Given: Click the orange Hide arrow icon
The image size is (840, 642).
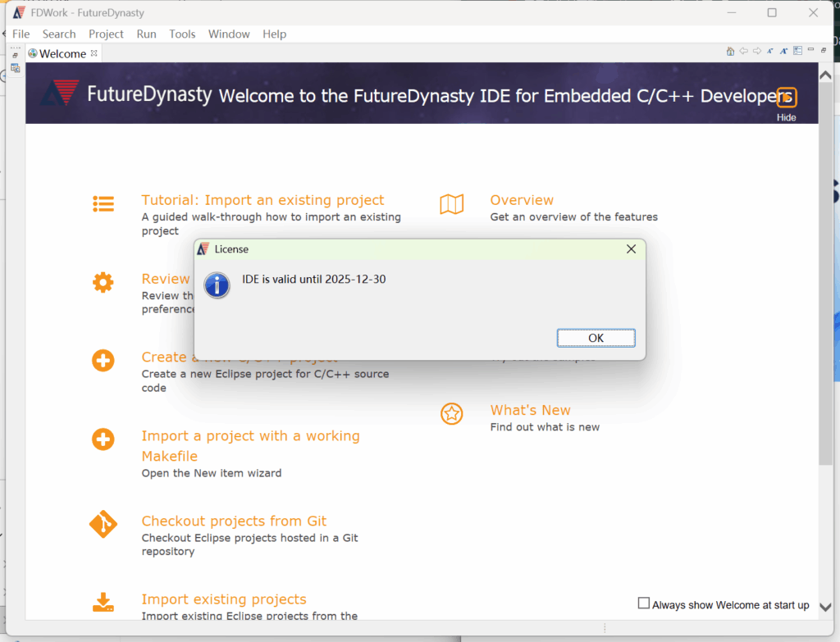Looking at the screenshot, I should click(x=787, y=98).
